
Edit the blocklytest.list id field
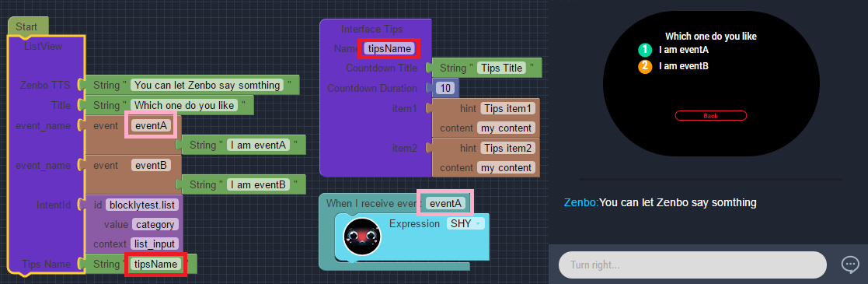tap(142, 205)
